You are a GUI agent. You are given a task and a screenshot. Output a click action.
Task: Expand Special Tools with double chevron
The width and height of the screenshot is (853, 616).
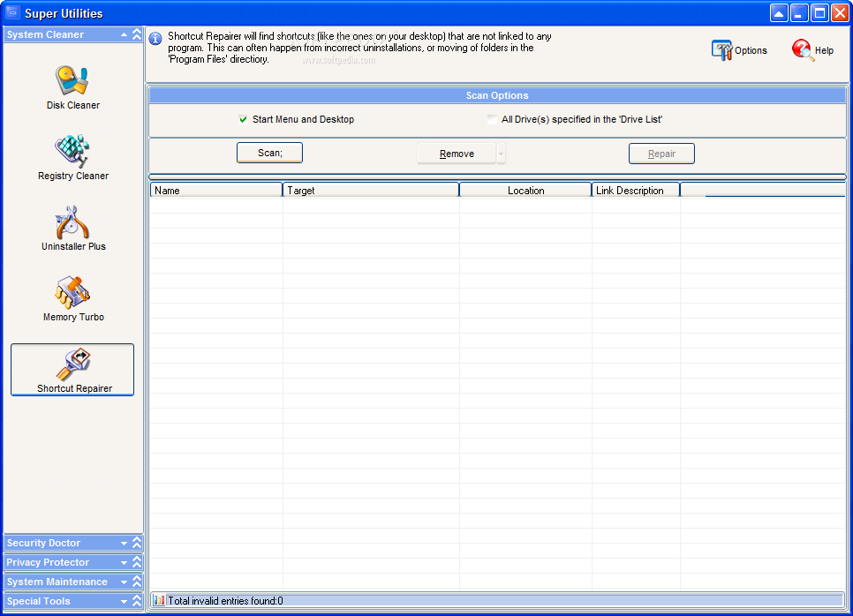[x=137, y=601]
